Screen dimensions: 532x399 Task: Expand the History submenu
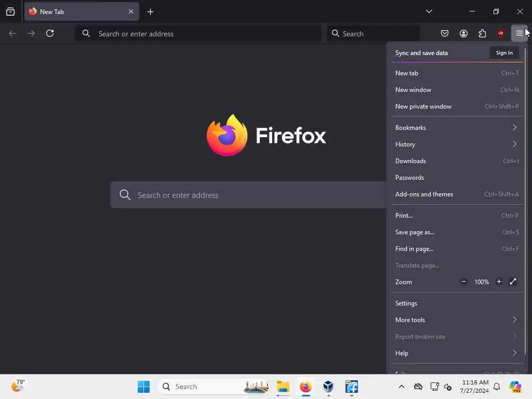457,144
